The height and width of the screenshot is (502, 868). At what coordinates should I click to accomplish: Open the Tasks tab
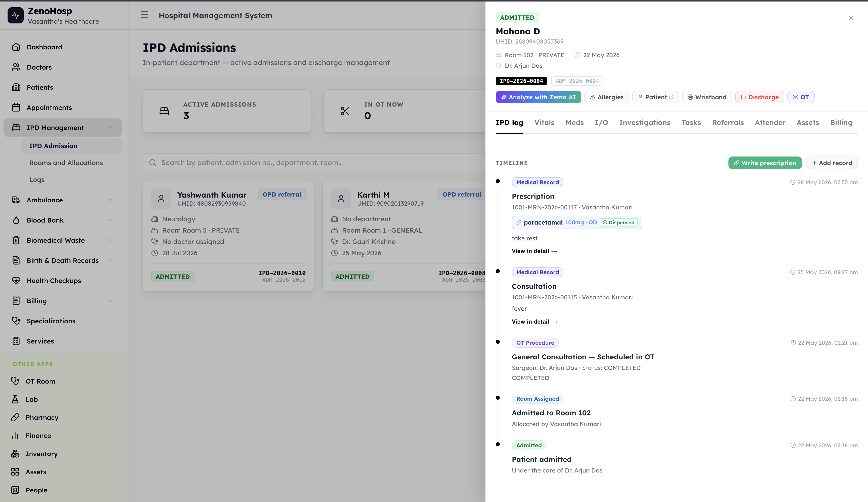(x=691, y=123)
